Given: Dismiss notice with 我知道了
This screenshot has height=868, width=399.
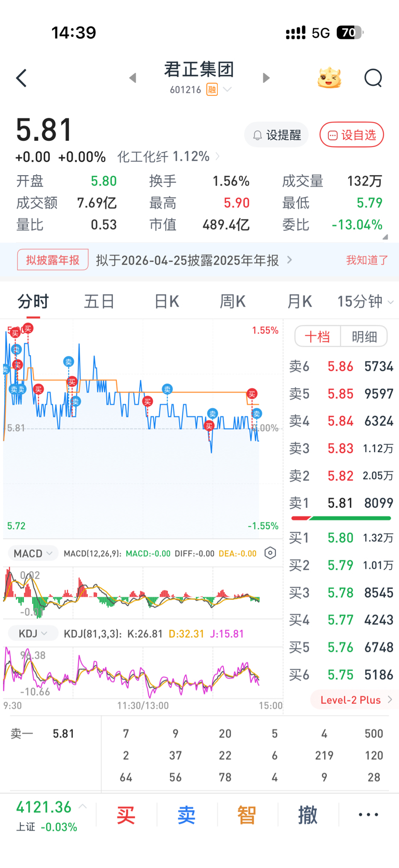Looking at the screenshot, I should point(367,260).
